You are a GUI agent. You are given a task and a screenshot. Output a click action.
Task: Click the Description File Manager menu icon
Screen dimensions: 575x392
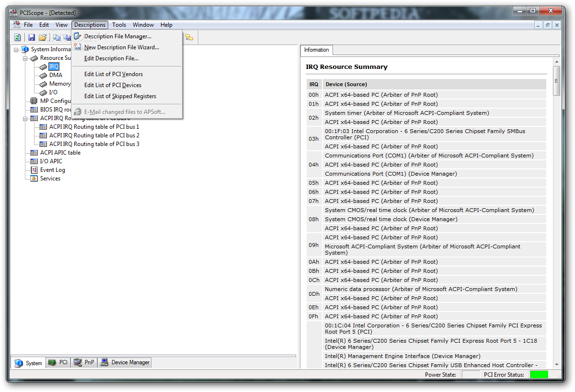click(x=78, y=36)
